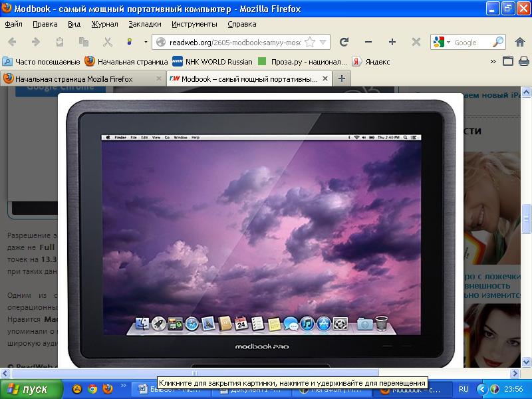532x399 pixels.
Task: Open blonde woman sidebar ad thumbnail
Action: [x=492, y=208]
